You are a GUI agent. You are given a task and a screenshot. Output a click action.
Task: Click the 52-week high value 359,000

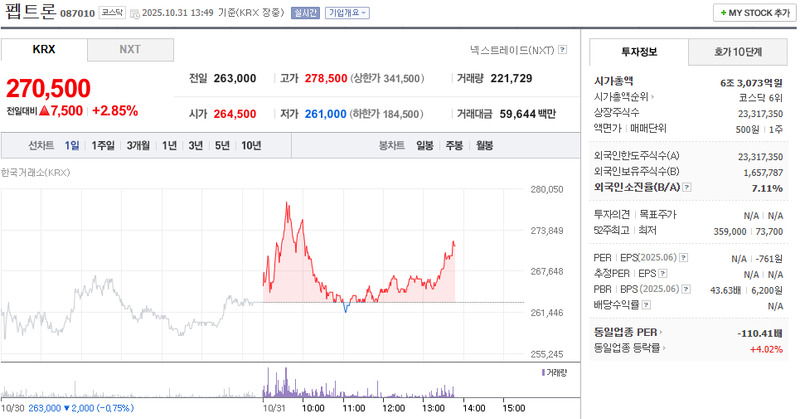pyautogui.click(x=730, y=232)
